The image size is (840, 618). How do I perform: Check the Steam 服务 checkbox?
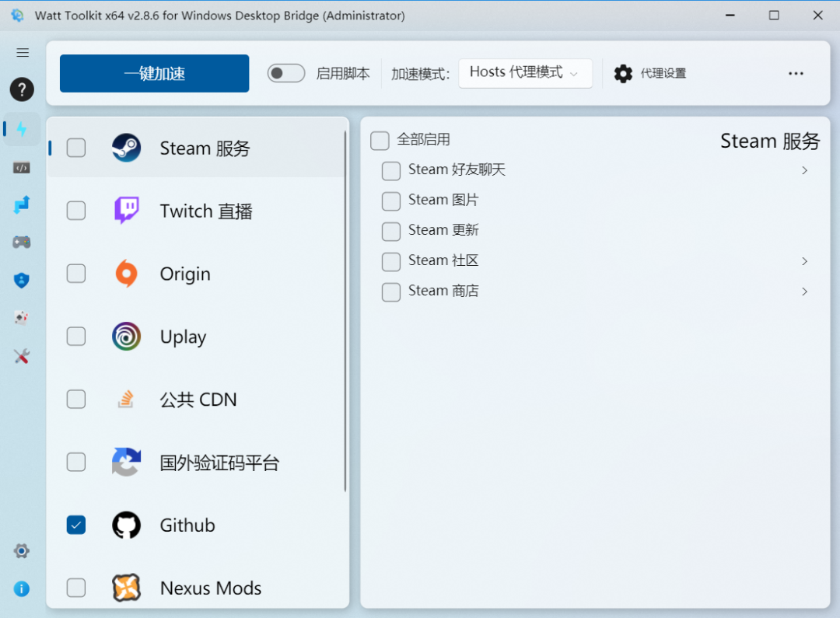(75, 147)
